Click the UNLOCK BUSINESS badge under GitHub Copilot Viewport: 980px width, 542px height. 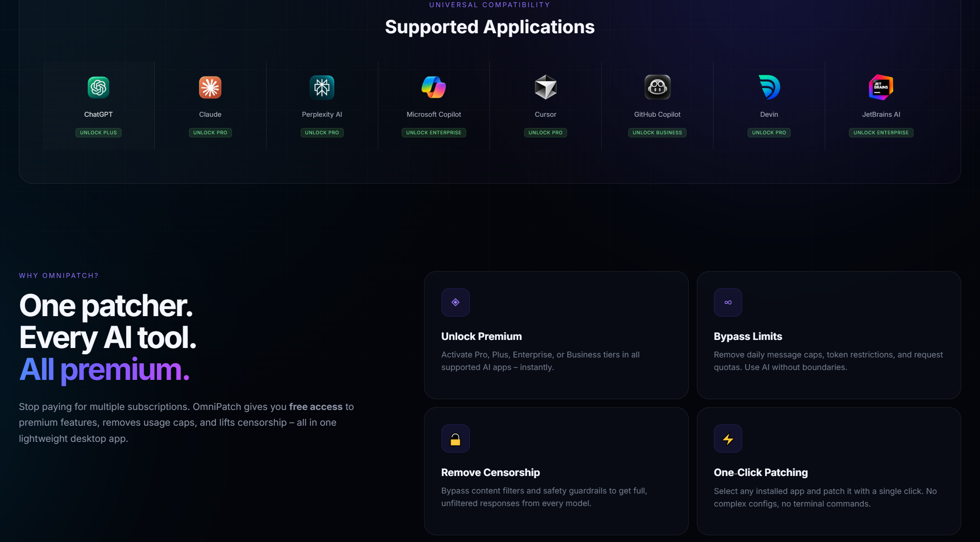pyautogui.click(x=657, y=132)
